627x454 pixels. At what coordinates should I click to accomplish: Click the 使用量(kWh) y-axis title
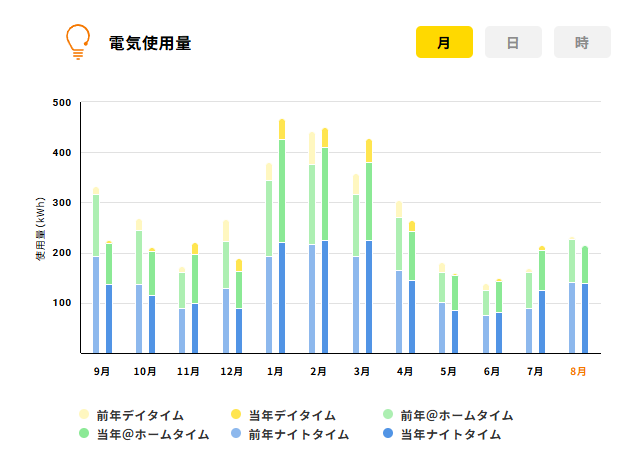pyautogui.click(x=40, y=229)
